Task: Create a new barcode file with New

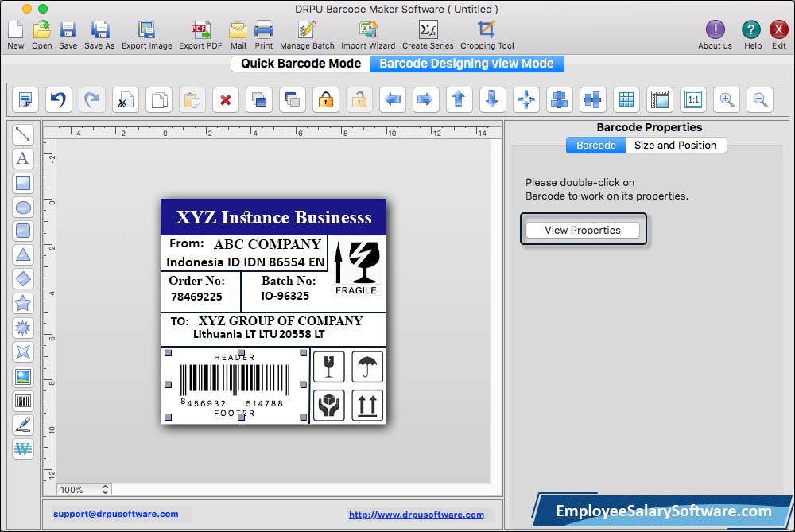Action: (x=15, y=35)
